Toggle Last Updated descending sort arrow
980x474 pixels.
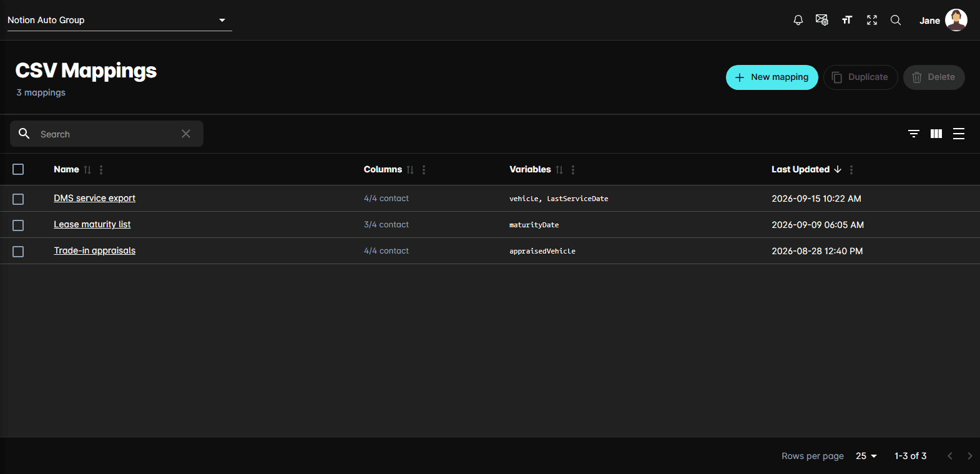[x=838, y=169]
